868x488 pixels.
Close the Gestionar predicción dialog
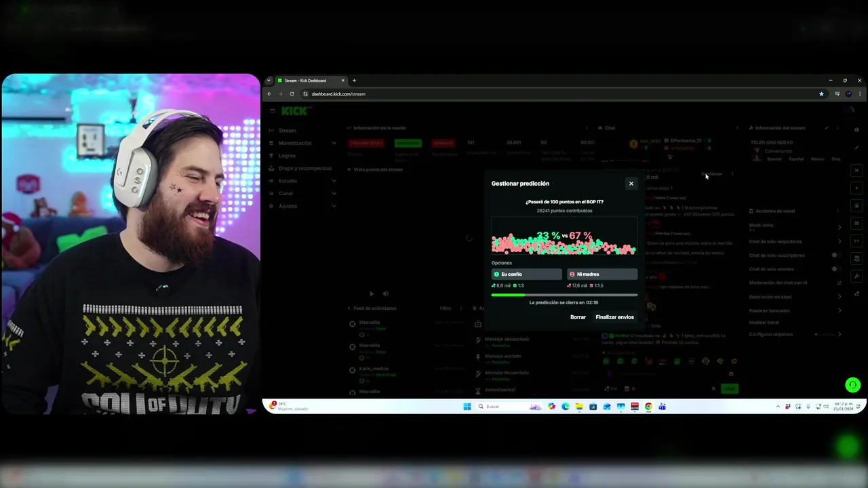(x=631, y=184)
